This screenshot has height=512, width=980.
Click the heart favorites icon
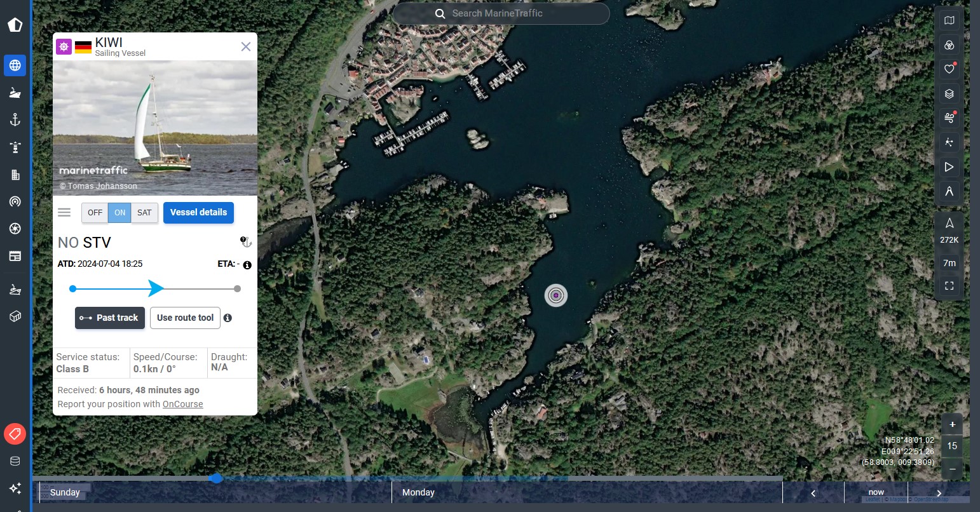pos(949,69)
